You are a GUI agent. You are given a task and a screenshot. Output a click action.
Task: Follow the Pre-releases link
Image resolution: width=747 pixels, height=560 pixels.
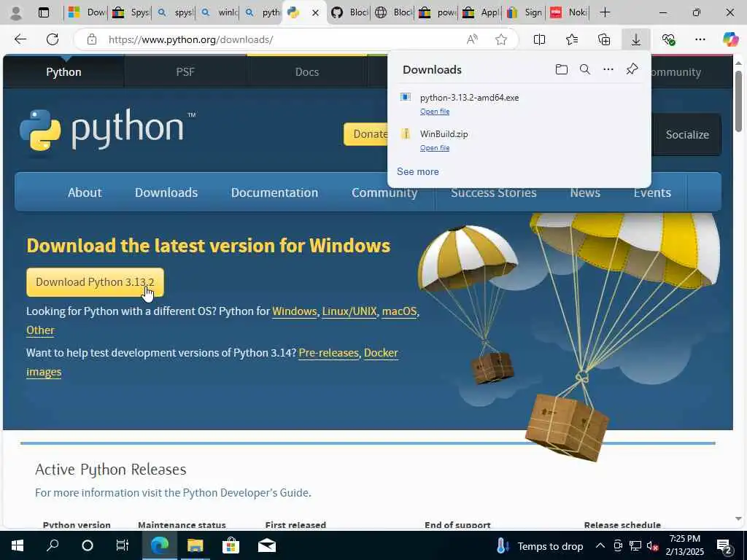pyautogui.click(x=328, y=353)
